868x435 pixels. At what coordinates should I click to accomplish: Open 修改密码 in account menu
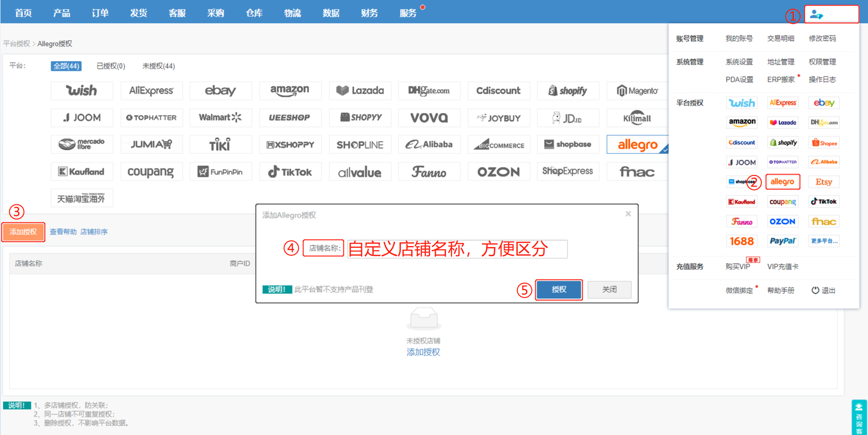click(x=822, y=39)
